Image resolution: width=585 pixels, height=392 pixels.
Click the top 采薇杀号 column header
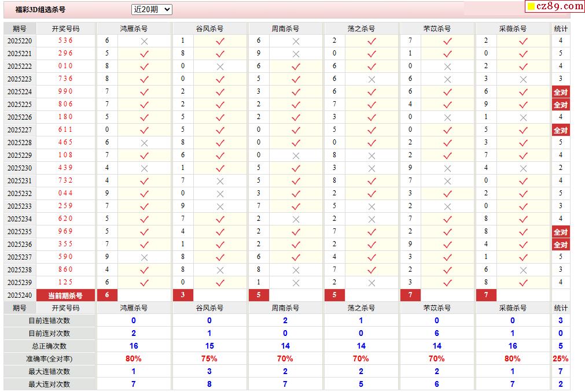tap(513, 29)
